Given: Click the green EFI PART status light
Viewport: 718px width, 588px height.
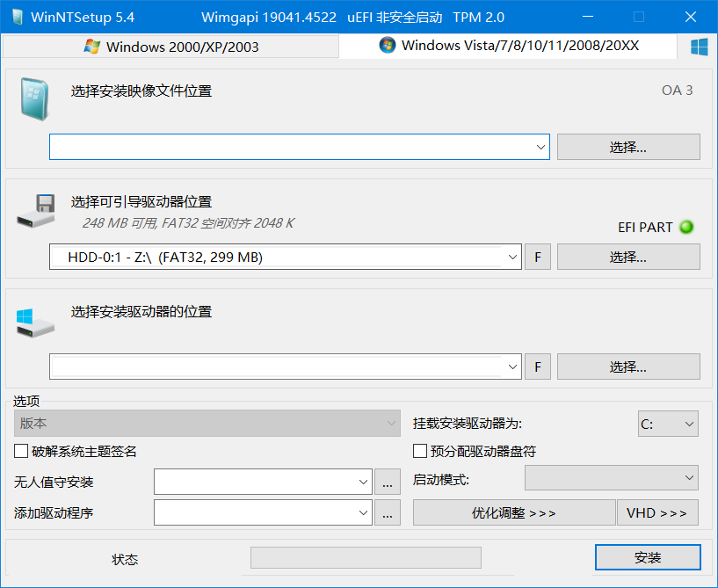Looking at the screenshot, I should [x=686, y=227].
